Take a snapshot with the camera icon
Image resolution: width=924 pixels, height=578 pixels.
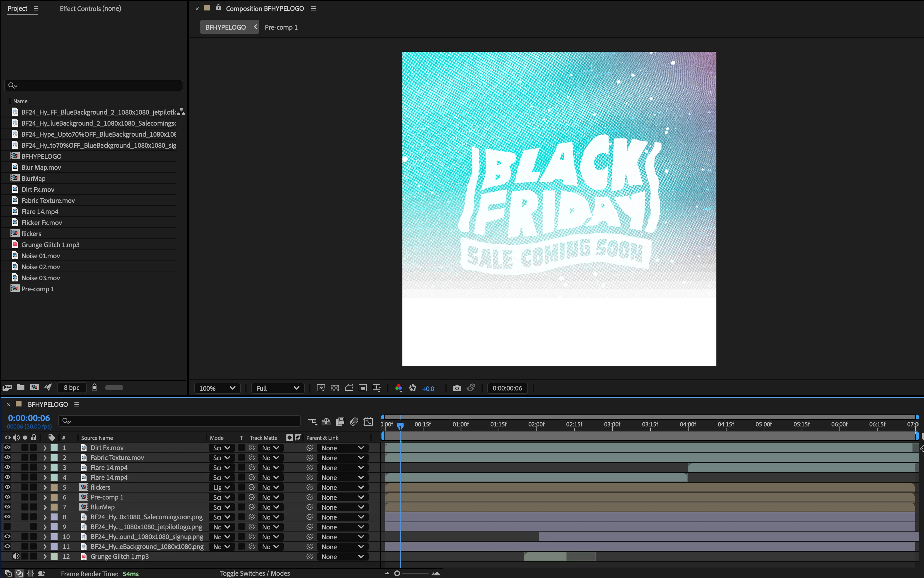[456, 388]
